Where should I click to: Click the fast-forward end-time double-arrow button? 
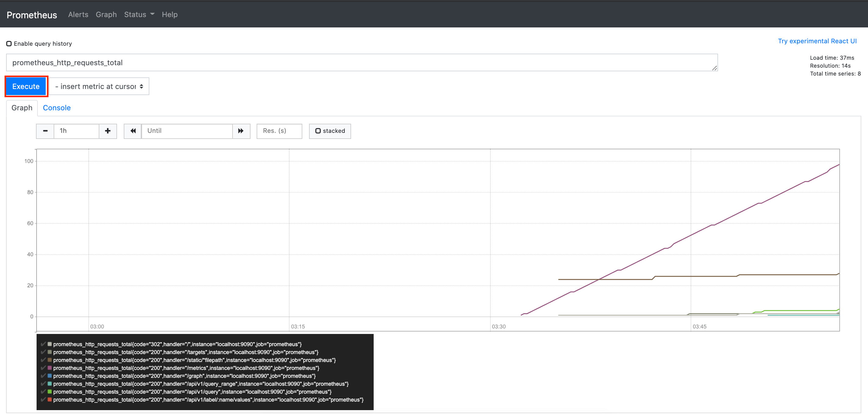point(241,131)
